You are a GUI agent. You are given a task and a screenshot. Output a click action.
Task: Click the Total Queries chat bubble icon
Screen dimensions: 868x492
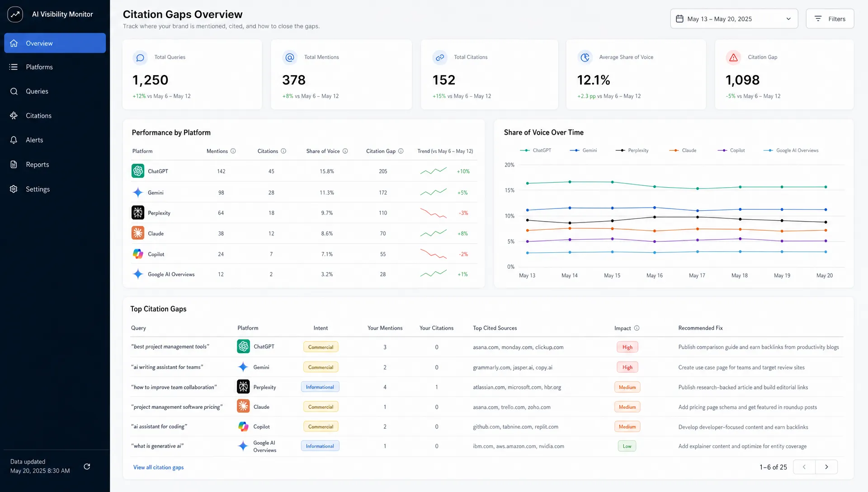click(x=140, y=57)
